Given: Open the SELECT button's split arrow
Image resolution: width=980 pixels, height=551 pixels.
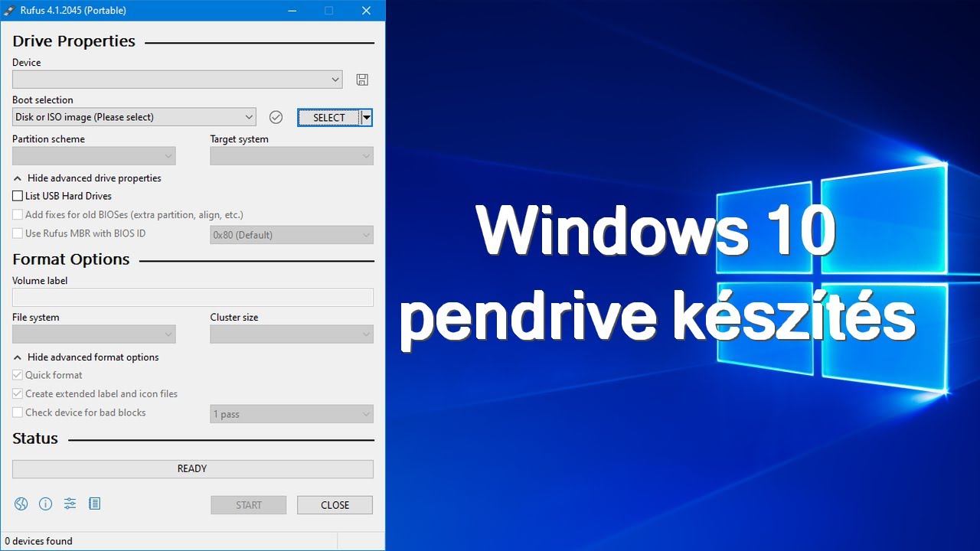Looking at the screenshot, I should click(367, 117).
